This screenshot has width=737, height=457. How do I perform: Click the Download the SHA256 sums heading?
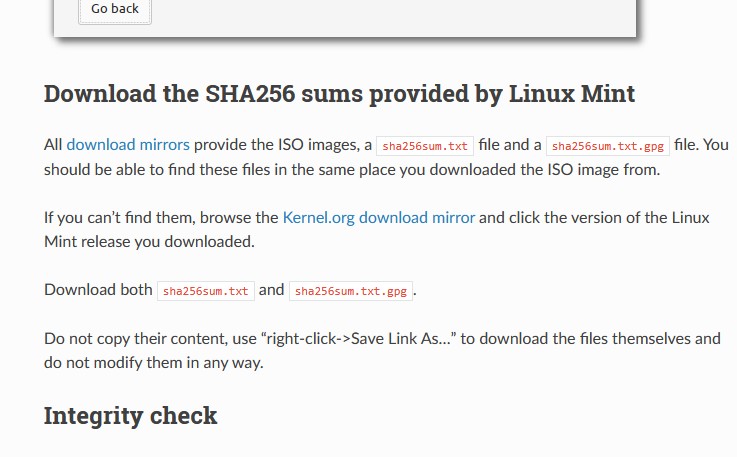[339, 93]
